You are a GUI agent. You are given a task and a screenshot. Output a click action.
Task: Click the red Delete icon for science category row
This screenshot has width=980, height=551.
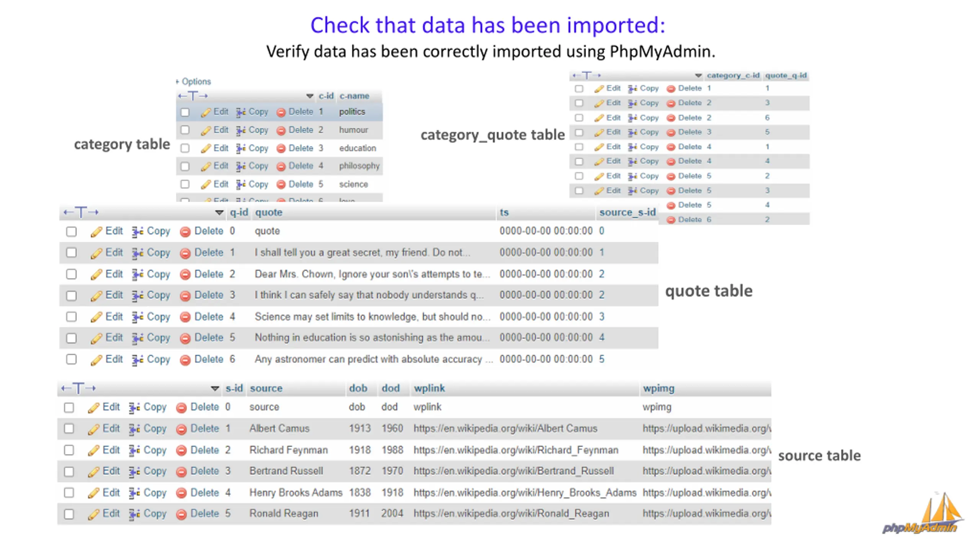(281, 185)
